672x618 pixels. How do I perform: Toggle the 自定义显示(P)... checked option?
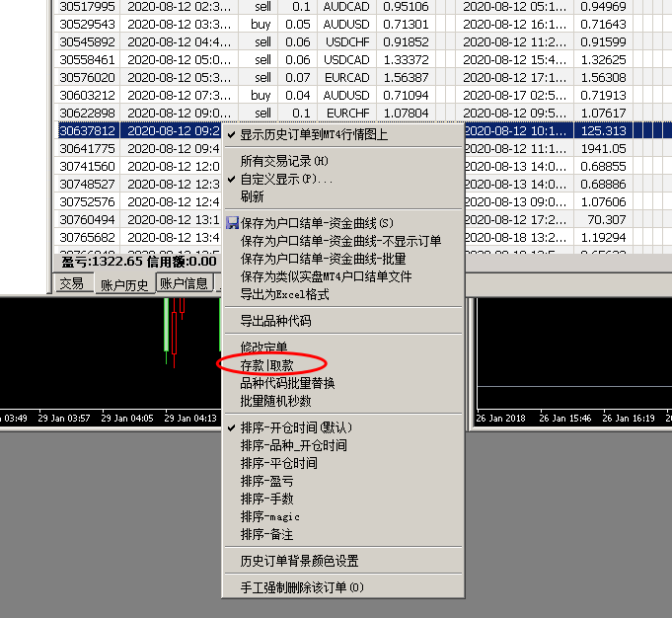point(286,180)
